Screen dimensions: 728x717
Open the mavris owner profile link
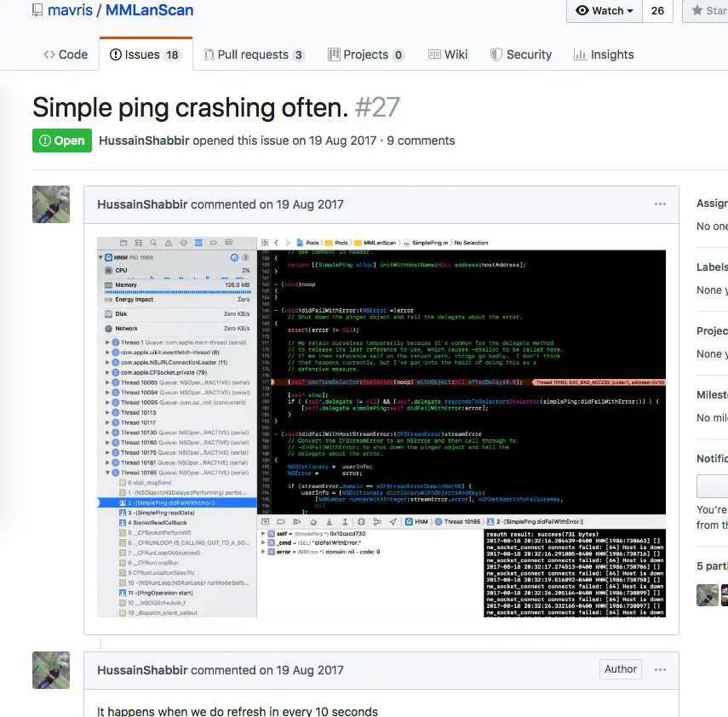[x=70, y=9]
